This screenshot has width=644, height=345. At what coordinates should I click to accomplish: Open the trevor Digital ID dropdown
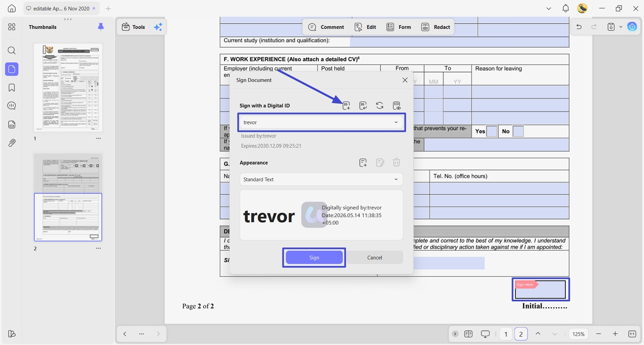tap(322, 122)
